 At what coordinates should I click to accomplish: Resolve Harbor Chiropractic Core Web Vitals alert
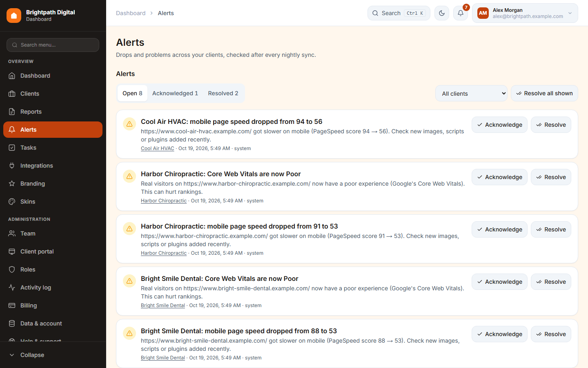pyautogui.click(x=551, y=177)
